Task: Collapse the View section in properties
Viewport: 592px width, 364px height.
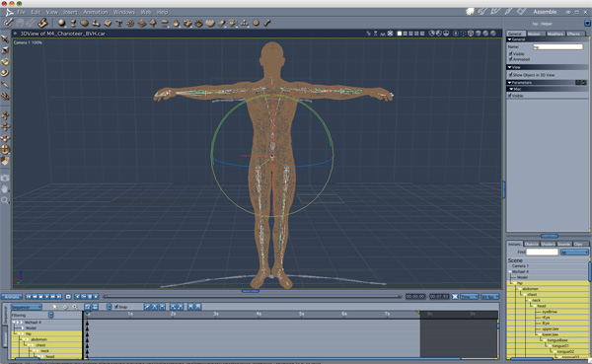Action: [x=509, y=67]
